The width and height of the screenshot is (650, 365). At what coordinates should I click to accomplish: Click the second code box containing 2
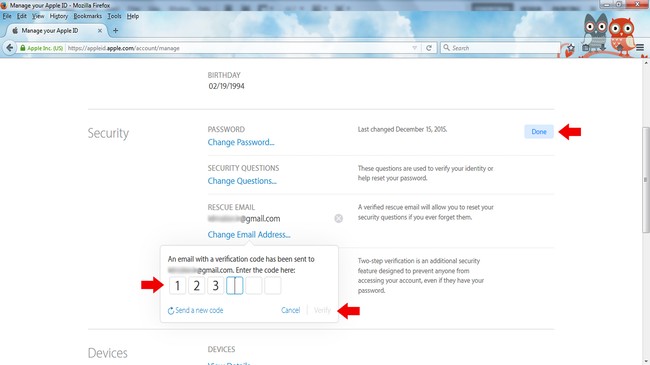[x=196, y=285]
